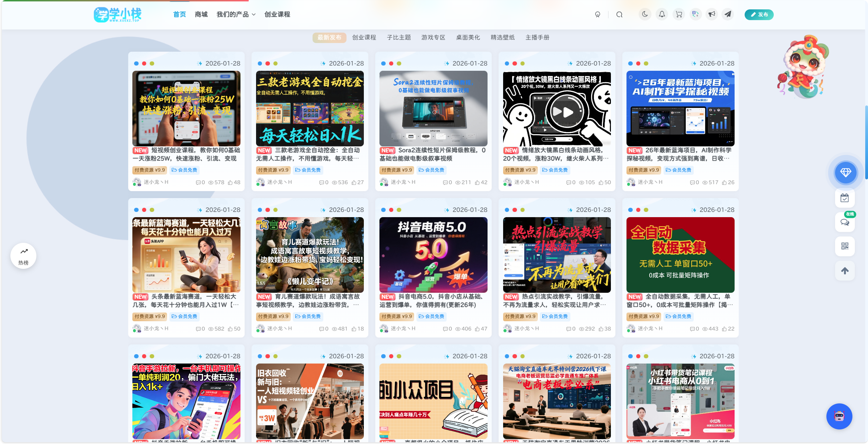Open the 抖音电商5.0 post thumbnail
The width and height of the screenshot is (868, 444).
[x=433, y=255]
